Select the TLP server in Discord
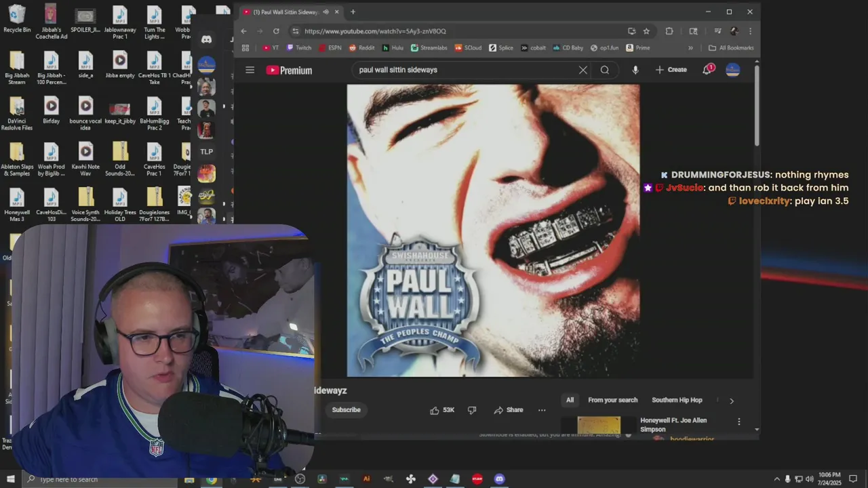The width and height of the screenshot is (868, 488). point(207,151)
